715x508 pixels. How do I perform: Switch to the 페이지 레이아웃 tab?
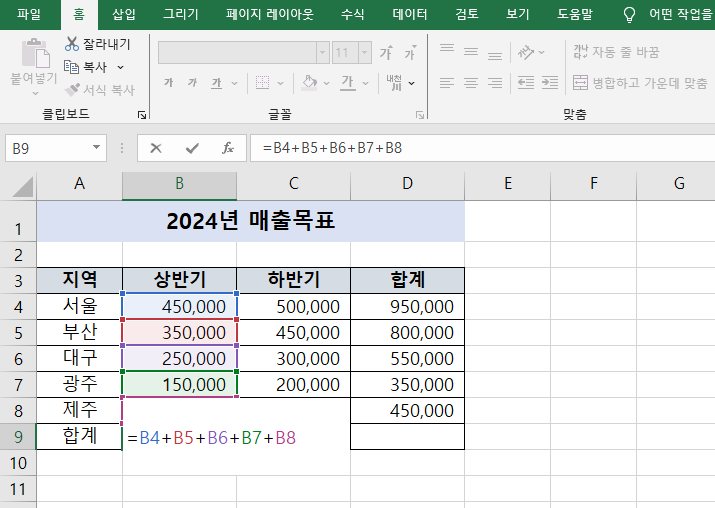pyautogui.click(x=270, y=14)
